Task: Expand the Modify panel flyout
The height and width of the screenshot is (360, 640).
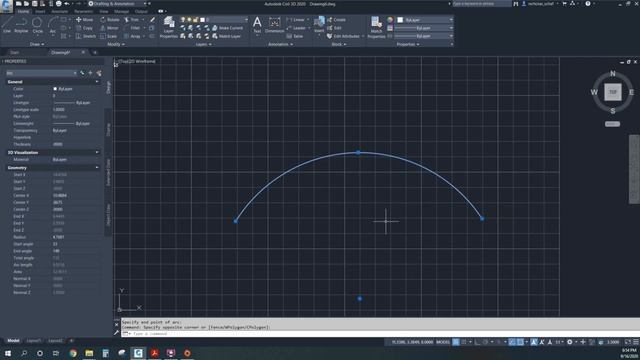Action: [x=116, y=44]
